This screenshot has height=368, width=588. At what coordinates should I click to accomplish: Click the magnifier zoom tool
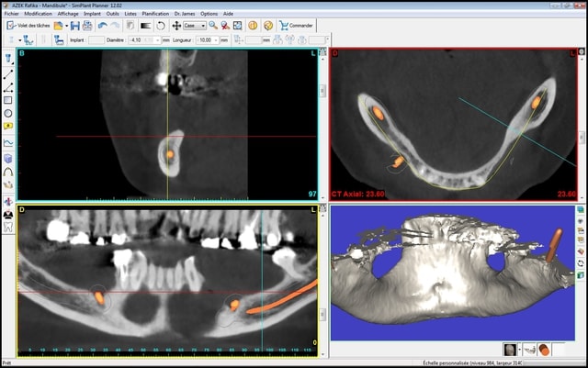[213, 26]
